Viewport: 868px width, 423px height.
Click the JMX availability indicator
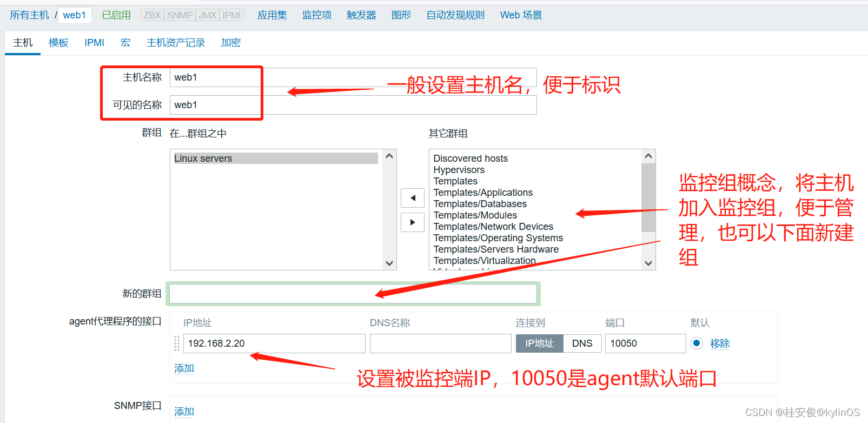tap(208, 15)
